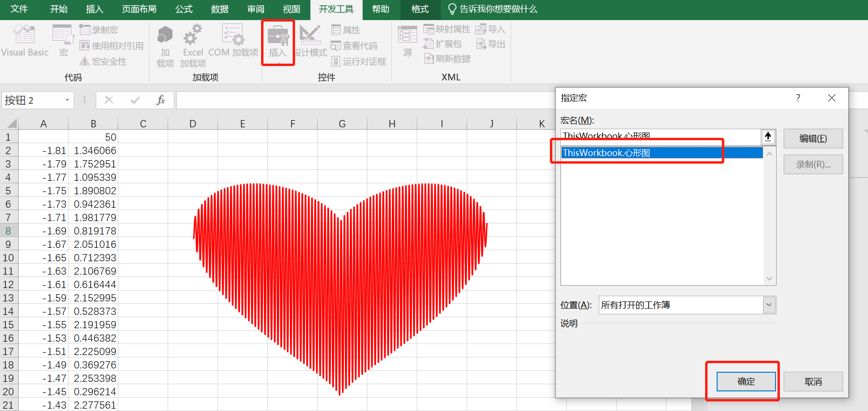Open the XML Source (源) pane
The width and height of the screenshot is (868, 411).
[x=408, y=41]
